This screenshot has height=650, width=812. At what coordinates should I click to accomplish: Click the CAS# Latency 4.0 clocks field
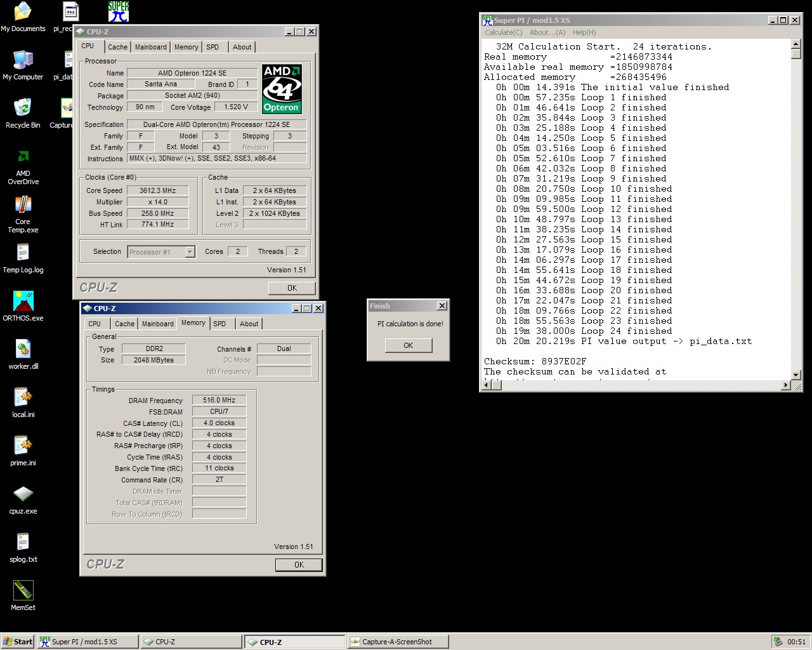pos(219,423)
